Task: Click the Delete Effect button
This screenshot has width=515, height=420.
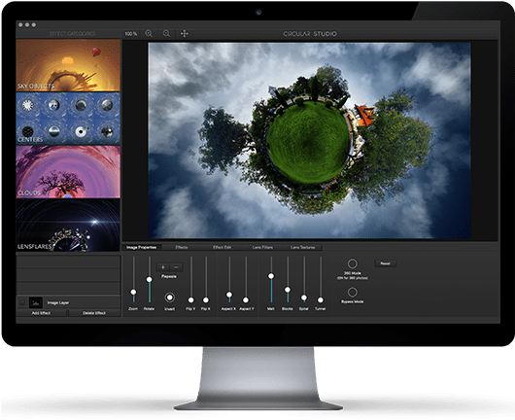Action: [x=94, y=313]
